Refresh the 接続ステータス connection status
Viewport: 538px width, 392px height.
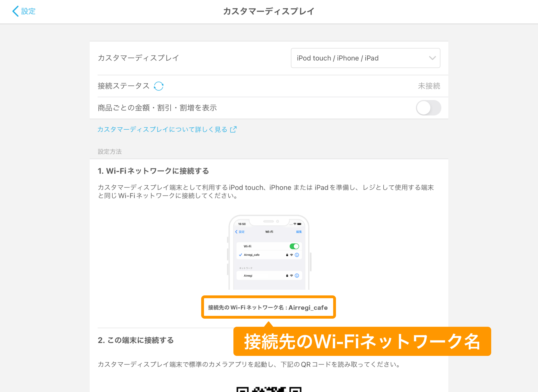159,86
